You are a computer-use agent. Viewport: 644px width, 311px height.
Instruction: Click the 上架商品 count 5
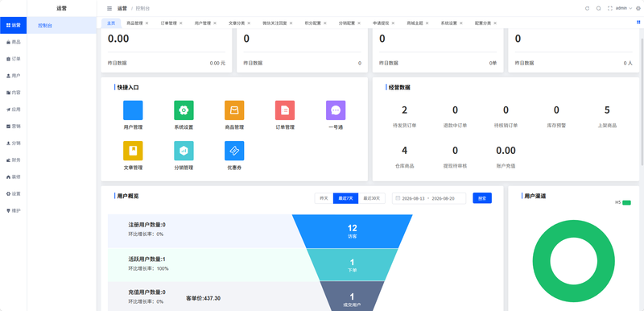click(607, 110)
